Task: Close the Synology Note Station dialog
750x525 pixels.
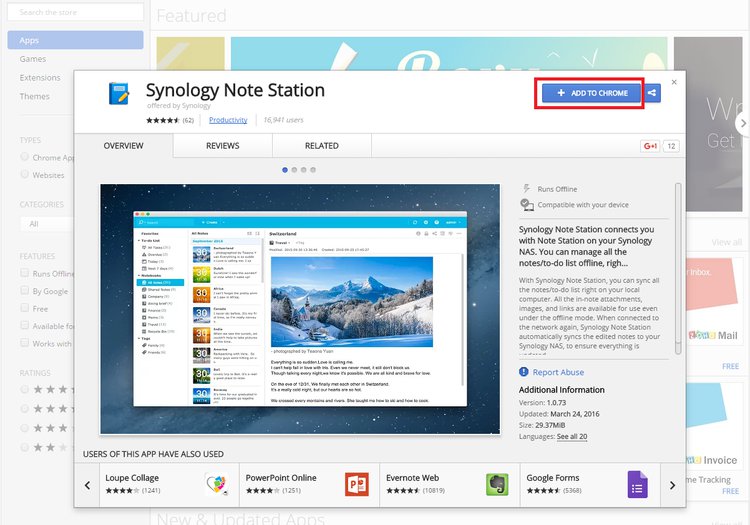Action: (674, 82)
